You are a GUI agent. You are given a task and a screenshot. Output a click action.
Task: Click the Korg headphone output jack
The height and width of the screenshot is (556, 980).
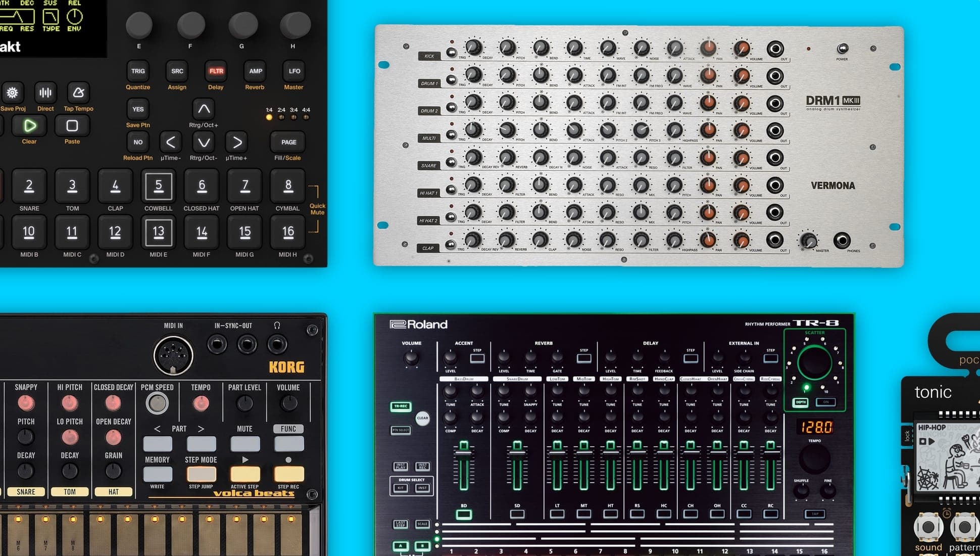pyautogui.click(x=277, y=345)
